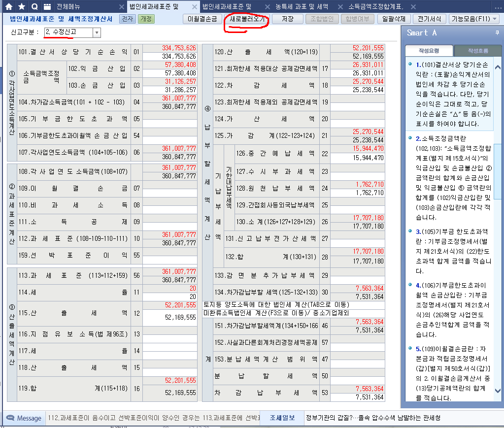The height and width of the screenshot is (428, 504).
Task: Open the search Q icon
Action: click(x=34, y=6)
